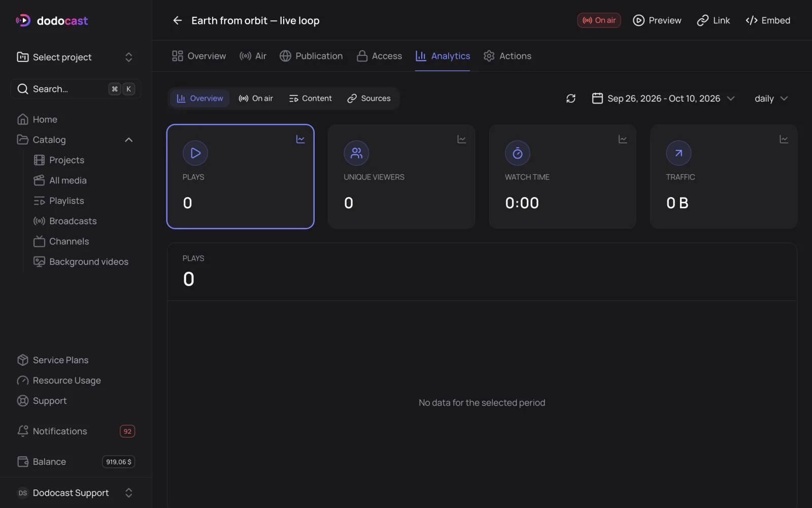This screenshot has height=508, width=812.
Task: Open the date range picker dropdown
Action: [663, 99]
